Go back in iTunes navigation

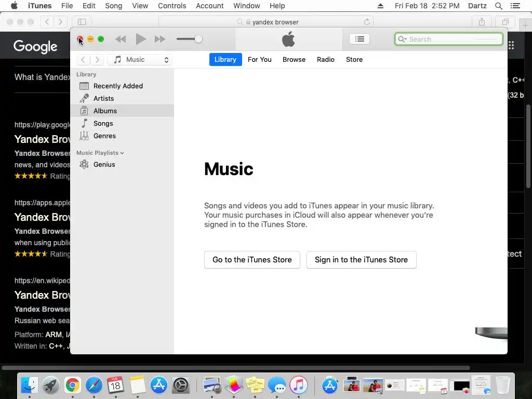pyautogui.click(x=83, y=60)
